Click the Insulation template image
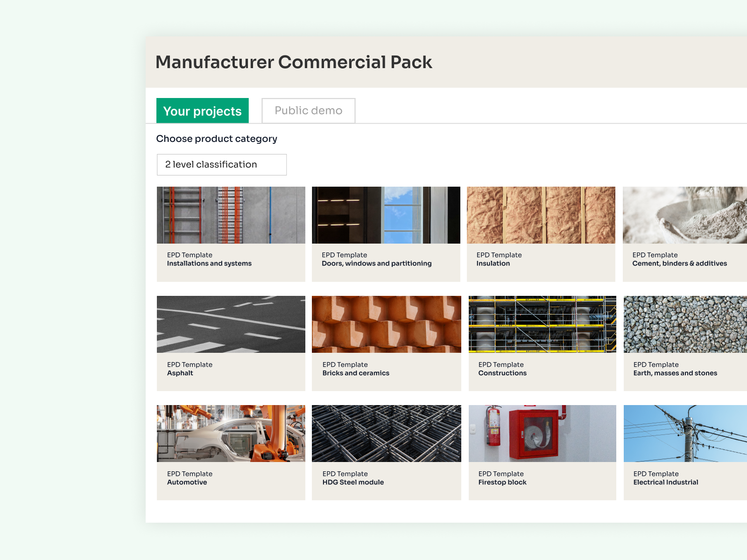 tap(542, 215)
